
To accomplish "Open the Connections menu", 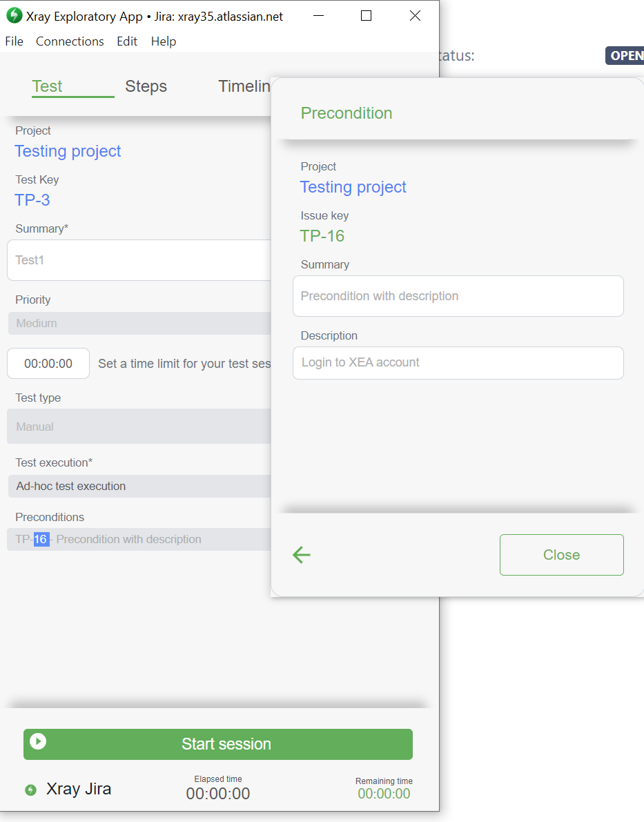I will 70,41.
